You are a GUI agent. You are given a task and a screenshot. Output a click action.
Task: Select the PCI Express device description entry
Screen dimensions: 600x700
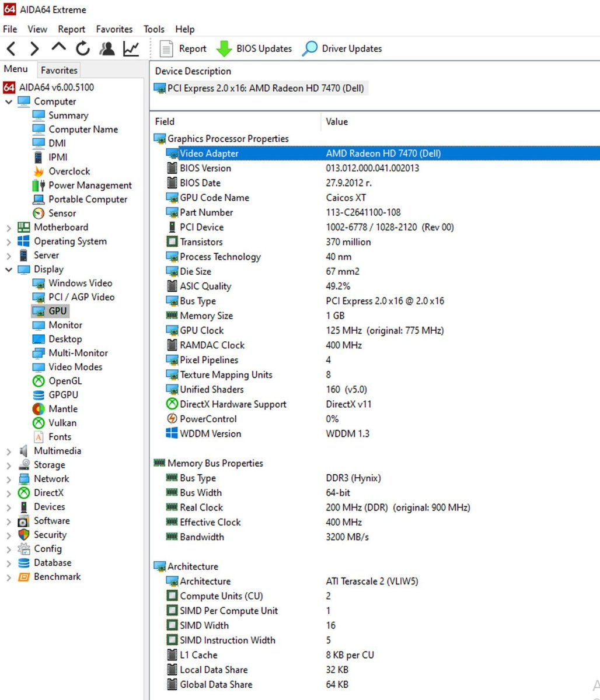[260, 89]
